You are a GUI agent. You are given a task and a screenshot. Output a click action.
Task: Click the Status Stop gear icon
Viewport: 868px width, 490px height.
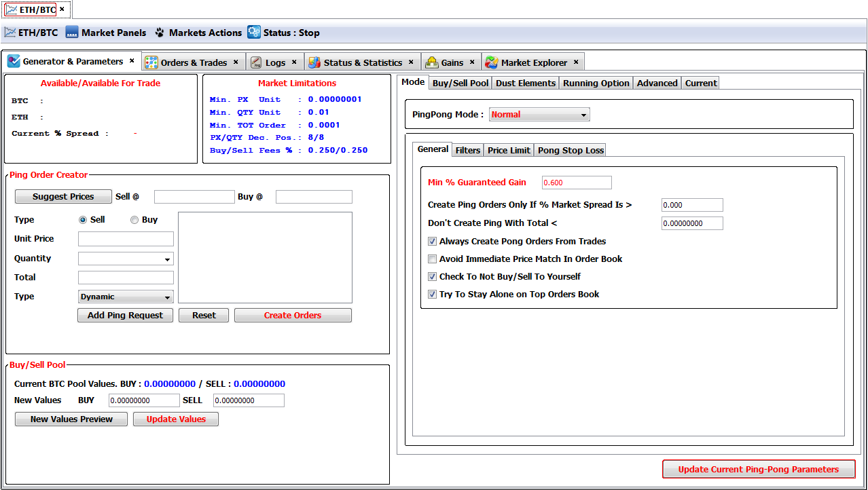(254, 33)
